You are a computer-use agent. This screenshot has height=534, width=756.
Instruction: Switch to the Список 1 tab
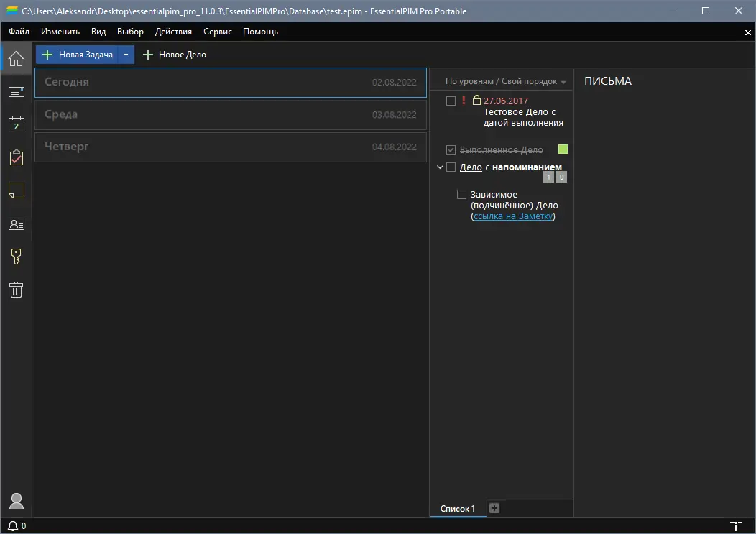(x=458, y=508)
